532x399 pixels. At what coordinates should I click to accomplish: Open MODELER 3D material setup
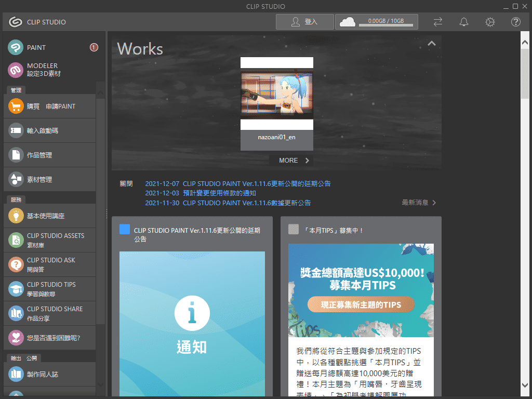[x=16, y=70]
